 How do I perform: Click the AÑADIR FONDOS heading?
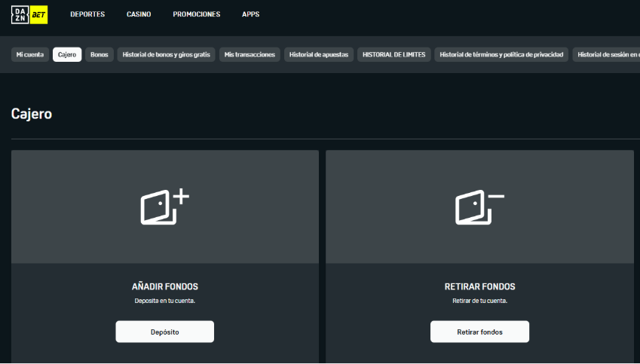(x=165, y=287)
